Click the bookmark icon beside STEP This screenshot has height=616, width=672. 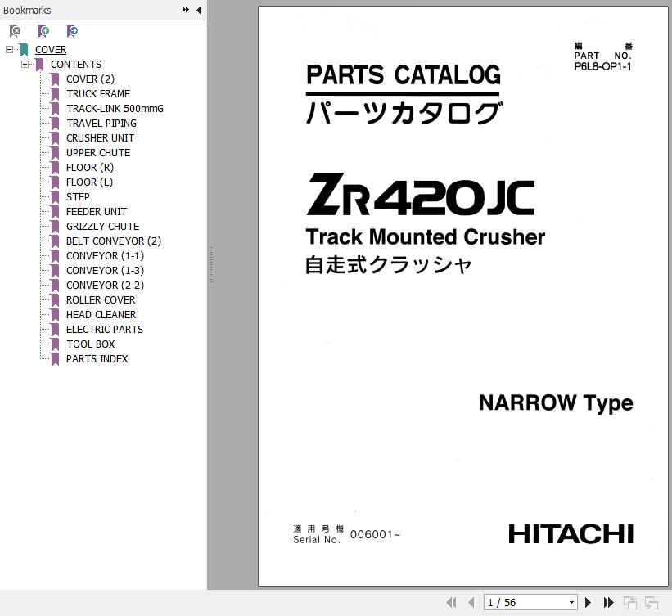(x=54, y=197)
